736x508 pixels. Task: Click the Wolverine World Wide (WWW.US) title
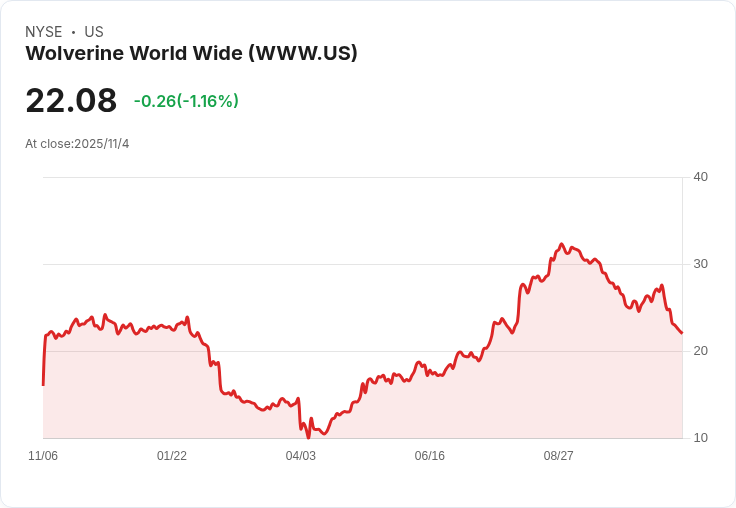point(191,53)
